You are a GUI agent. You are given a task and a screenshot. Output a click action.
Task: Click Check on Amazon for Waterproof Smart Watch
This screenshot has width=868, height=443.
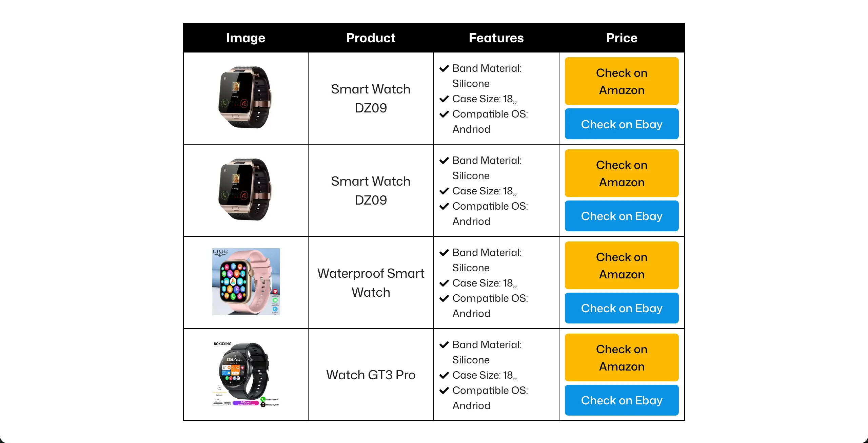622,266
